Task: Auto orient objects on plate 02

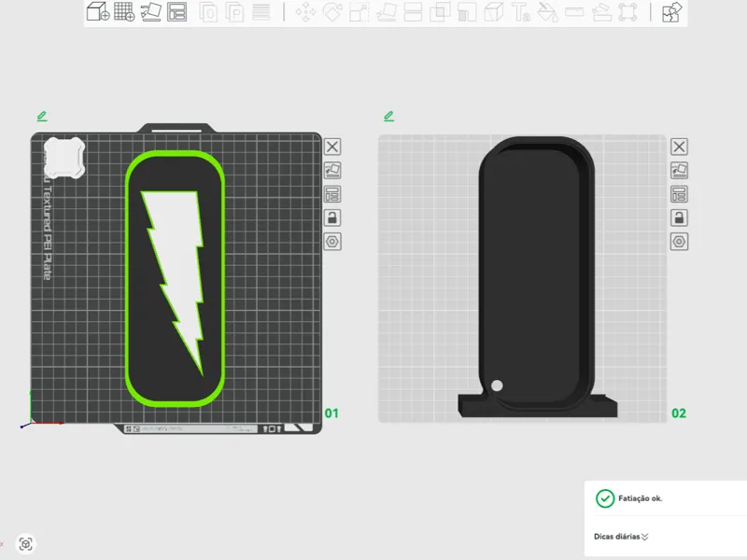Action: click(x=679, y=170)
